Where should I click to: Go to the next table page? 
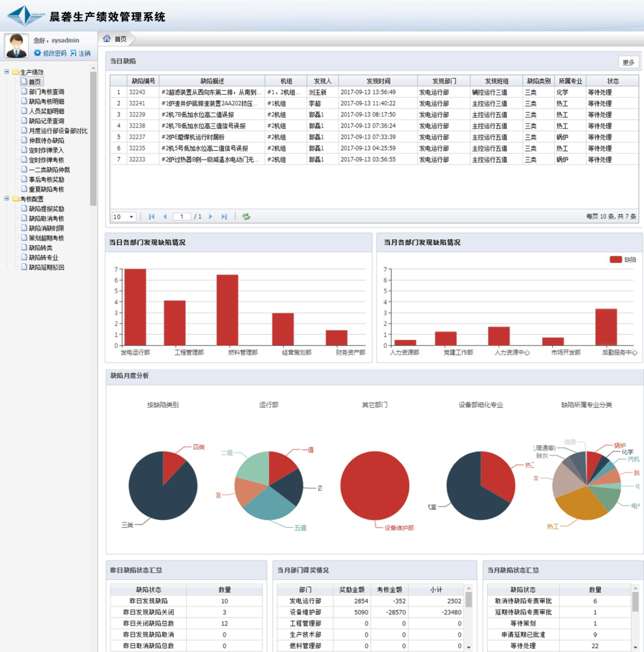(x=211, y=216)
